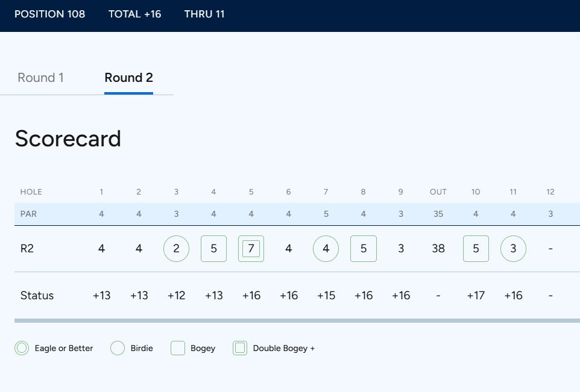Select the Round 2 tab
The image size is (580, 392).
[128, 78]
